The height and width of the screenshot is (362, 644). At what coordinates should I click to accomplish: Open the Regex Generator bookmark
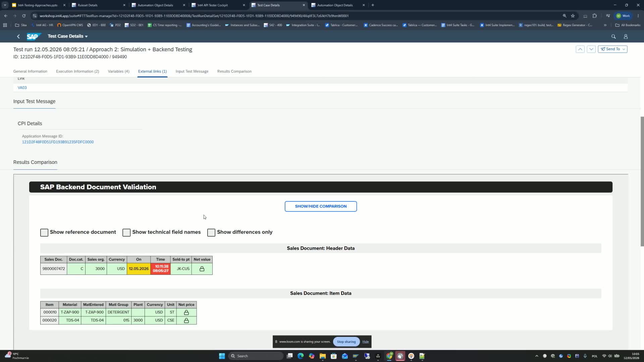pos(575,25)
